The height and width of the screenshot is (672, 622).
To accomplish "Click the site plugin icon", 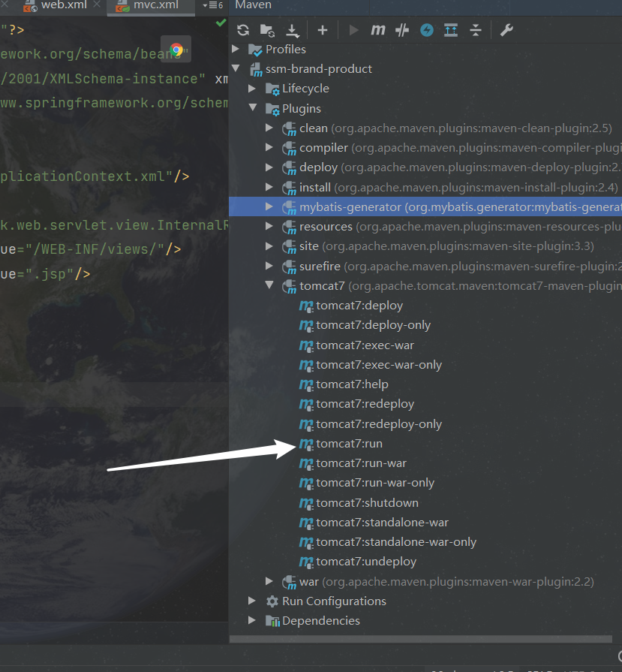I will tap(289, 247).
